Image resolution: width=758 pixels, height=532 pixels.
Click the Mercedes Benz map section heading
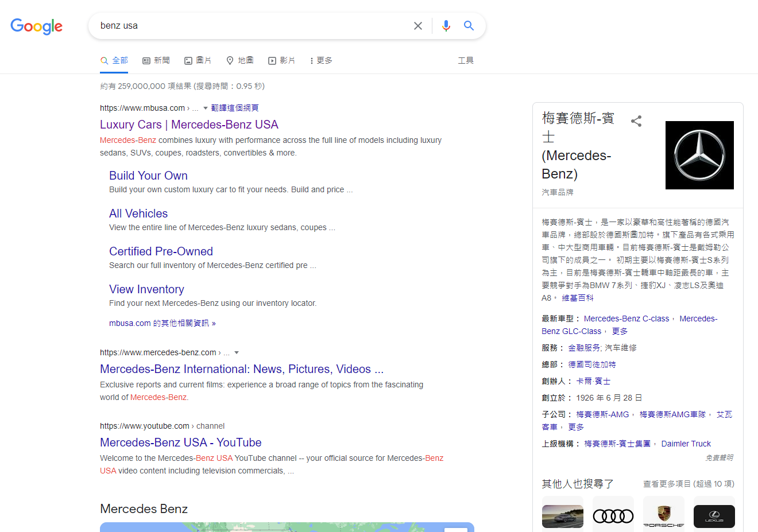point(144,509)
